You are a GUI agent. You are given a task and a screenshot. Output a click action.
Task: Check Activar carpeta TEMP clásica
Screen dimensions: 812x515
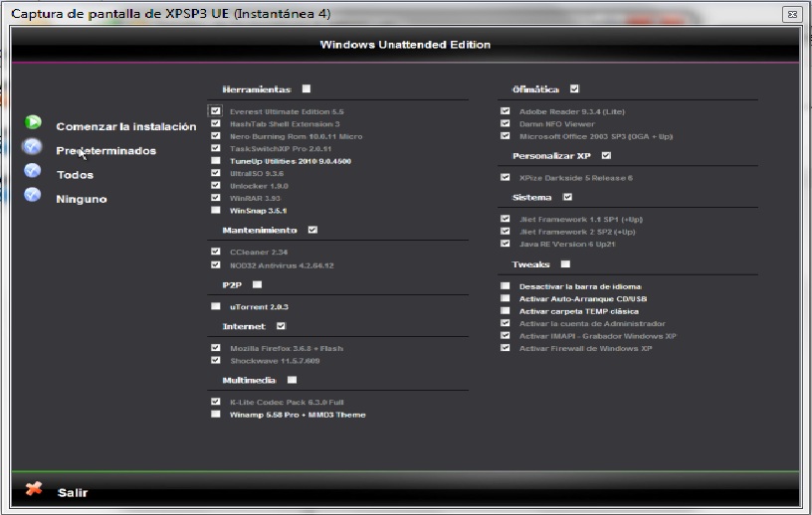tap(506, 311)
